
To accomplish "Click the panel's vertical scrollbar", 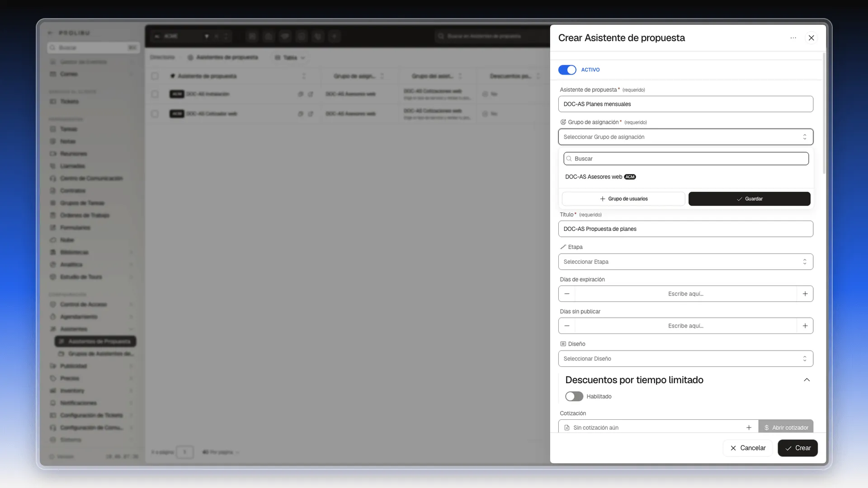I will tap(824, 113).
